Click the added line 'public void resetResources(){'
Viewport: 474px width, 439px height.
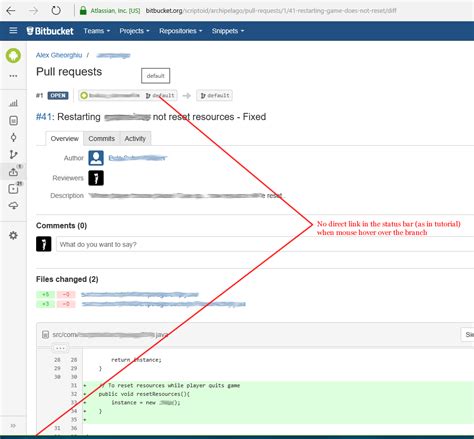[x=144, y=394]
